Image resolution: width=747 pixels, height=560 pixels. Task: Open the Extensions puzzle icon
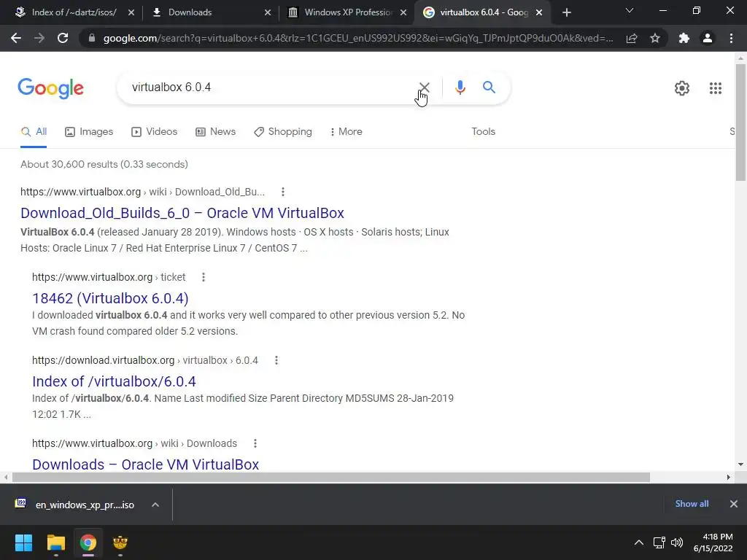[x=684, y=38]
